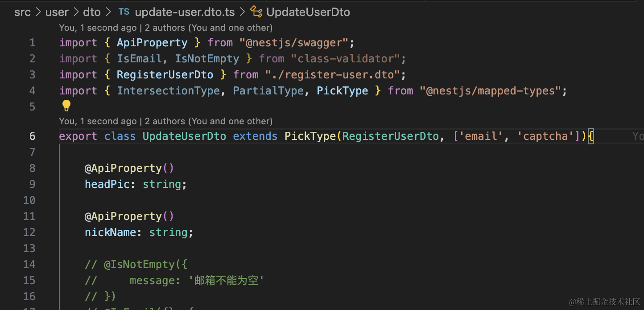The width and height of the screenshot is (644, 310).
Task: Click the class symbol icon before UpdateUserDto
Action: [256, 12]
